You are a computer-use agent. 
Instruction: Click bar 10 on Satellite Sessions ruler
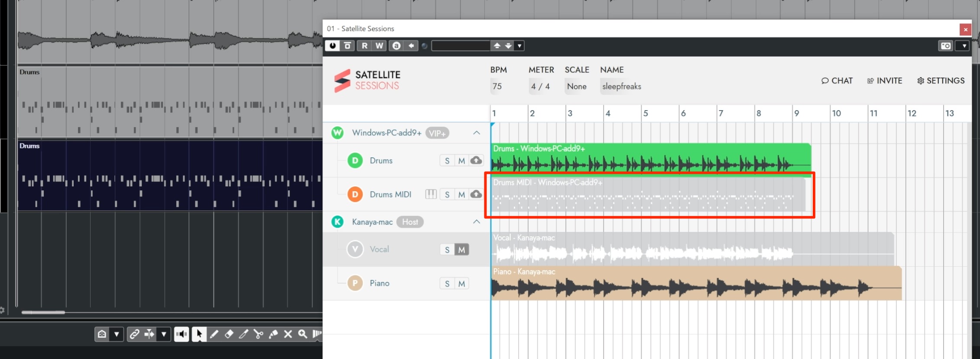click(836, 113)
